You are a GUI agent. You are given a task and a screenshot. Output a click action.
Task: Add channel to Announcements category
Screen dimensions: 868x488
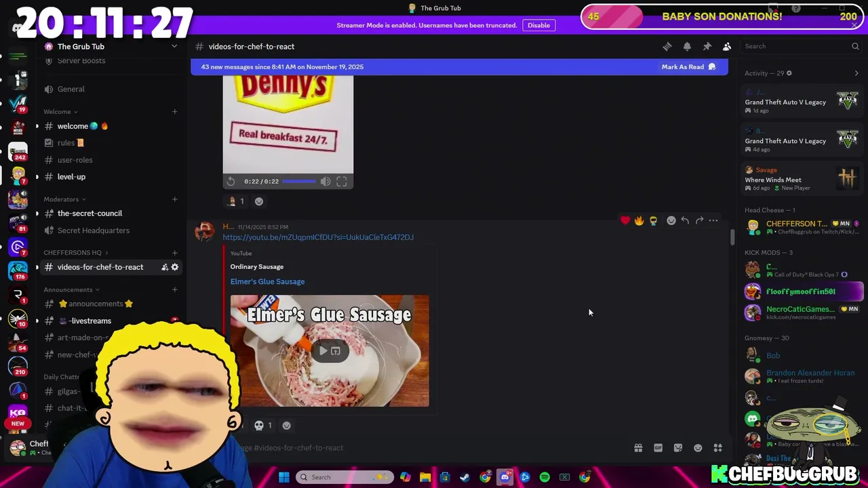(174, 289)
